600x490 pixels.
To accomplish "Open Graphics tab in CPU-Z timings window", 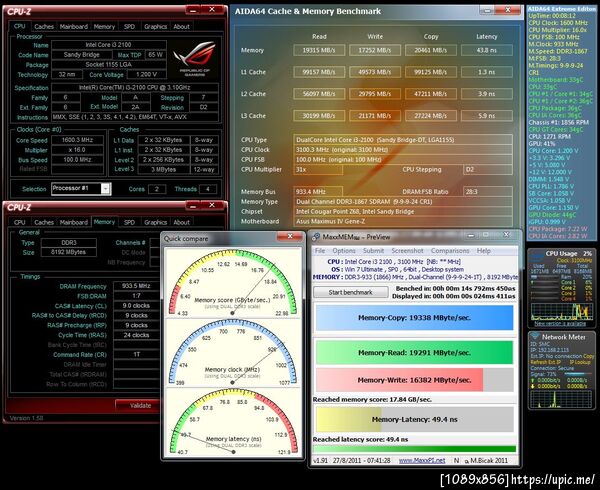I will click(155, 223).
